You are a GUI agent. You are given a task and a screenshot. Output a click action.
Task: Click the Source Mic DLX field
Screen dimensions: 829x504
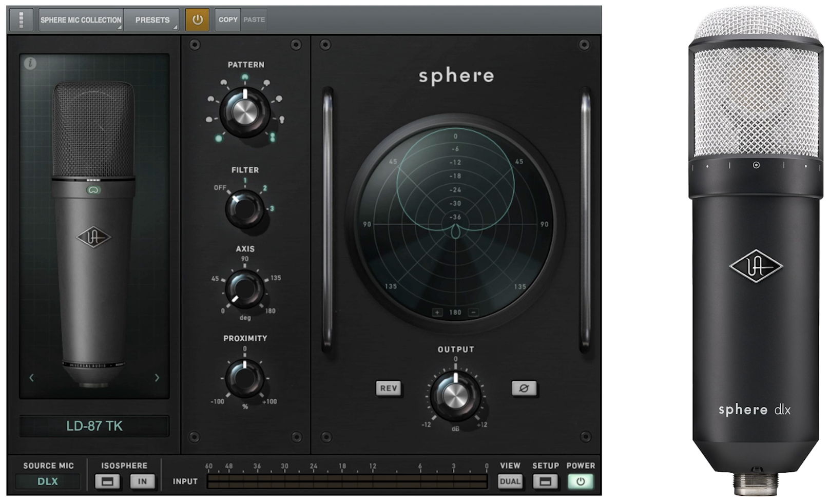click(x=48, y=481)
